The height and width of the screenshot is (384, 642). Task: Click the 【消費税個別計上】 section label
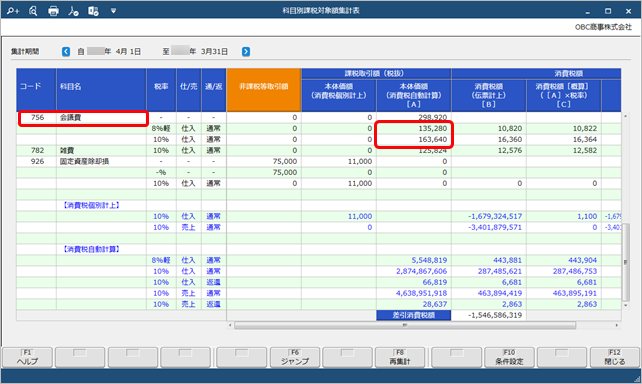[x=91, y=206]
